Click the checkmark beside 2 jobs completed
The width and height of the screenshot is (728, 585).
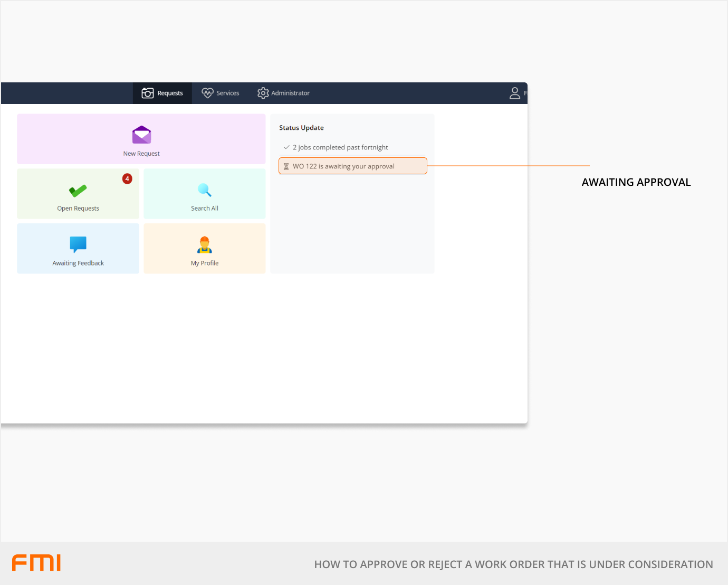tap(286, 147)
